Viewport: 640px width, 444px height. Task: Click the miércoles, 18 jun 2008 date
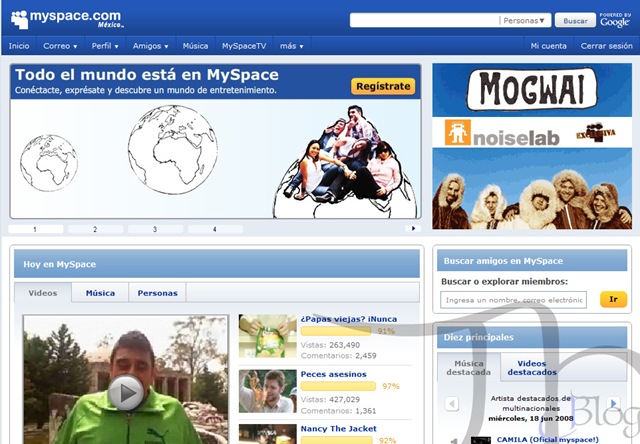click(x=531, y=418)
